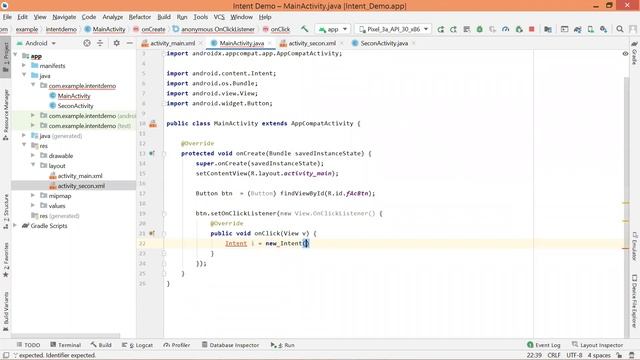
Task: Click status bar tool windows toggle icon
Action: [x=6, y=356]
